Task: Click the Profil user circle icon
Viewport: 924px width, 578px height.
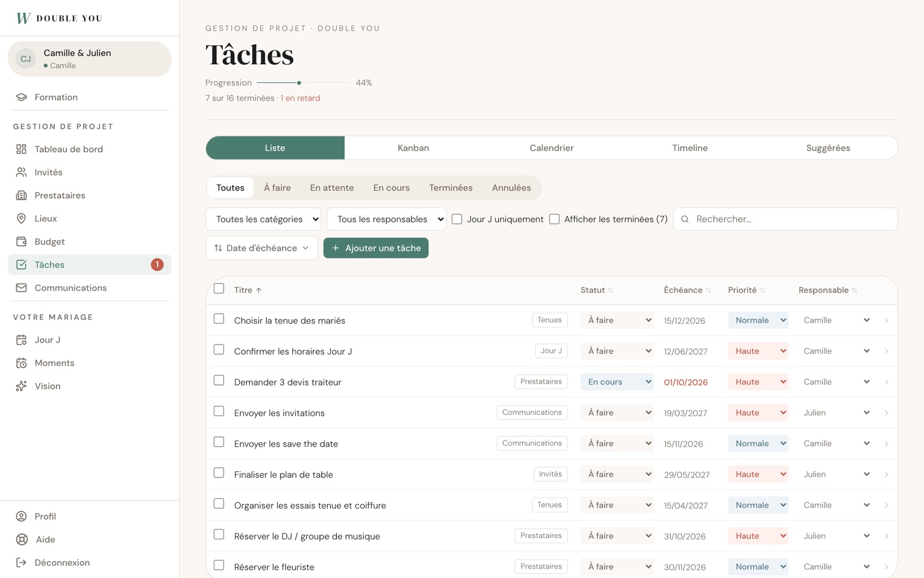Action: pos(21,516)
